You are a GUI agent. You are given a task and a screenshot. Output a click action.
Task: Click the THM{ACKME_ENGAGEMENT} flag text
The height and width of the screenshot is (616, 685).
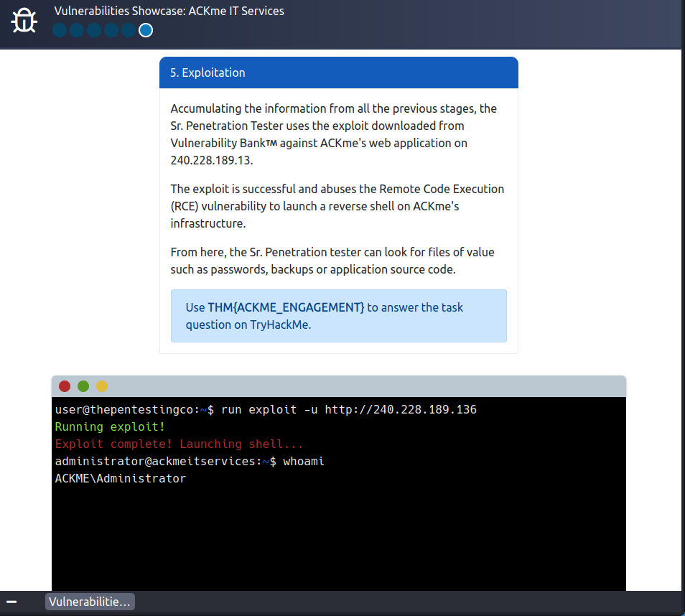point(286,307)
